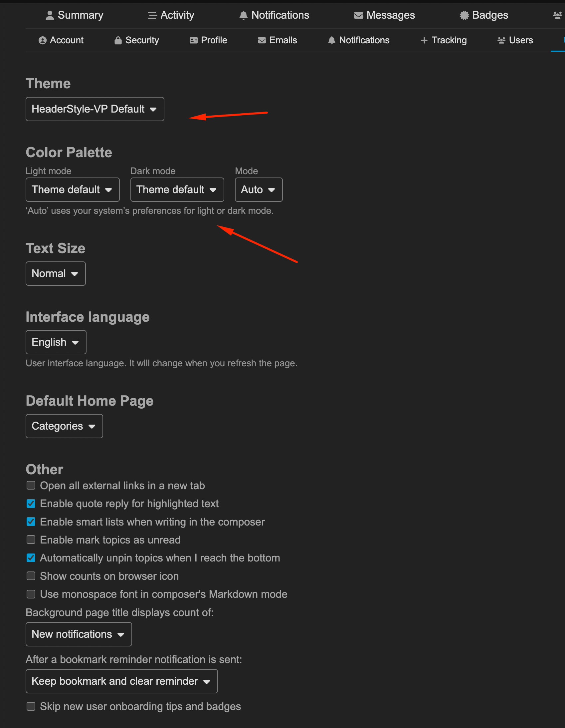Click the Security lock icon
Screen dimensions: 565x728
(x=118, y=41)
